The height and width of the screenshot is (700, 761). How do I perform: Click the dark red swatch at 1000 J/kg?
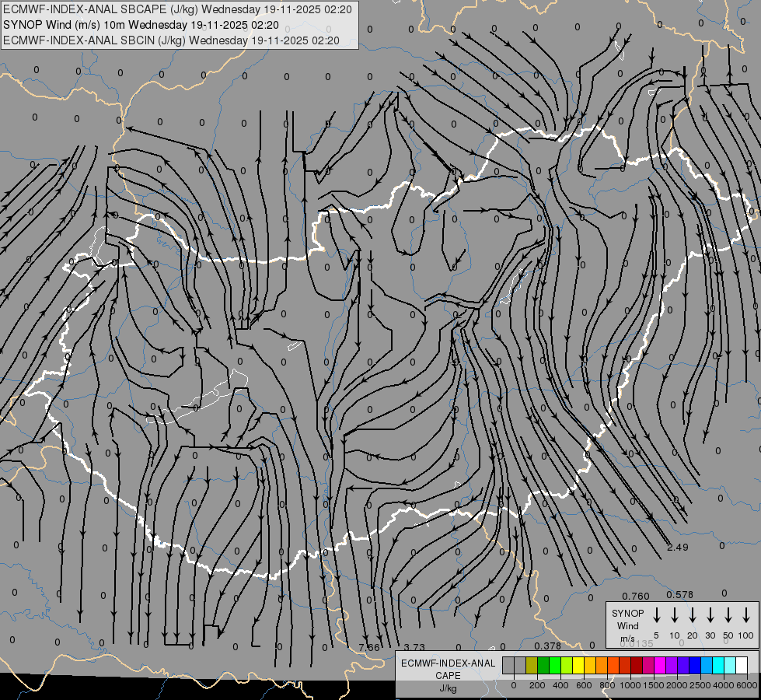click(x=637, y=665)
